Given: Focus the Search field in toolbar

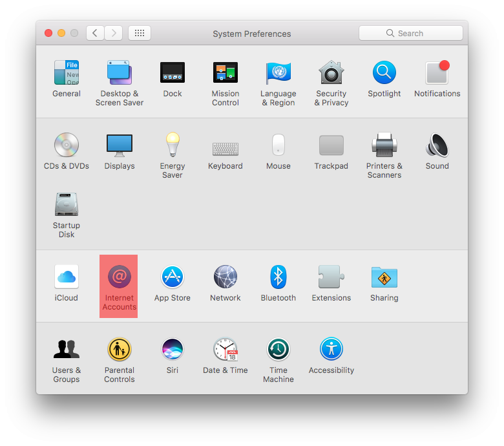Looking at the screenshot, I should (x=411, y=33).
